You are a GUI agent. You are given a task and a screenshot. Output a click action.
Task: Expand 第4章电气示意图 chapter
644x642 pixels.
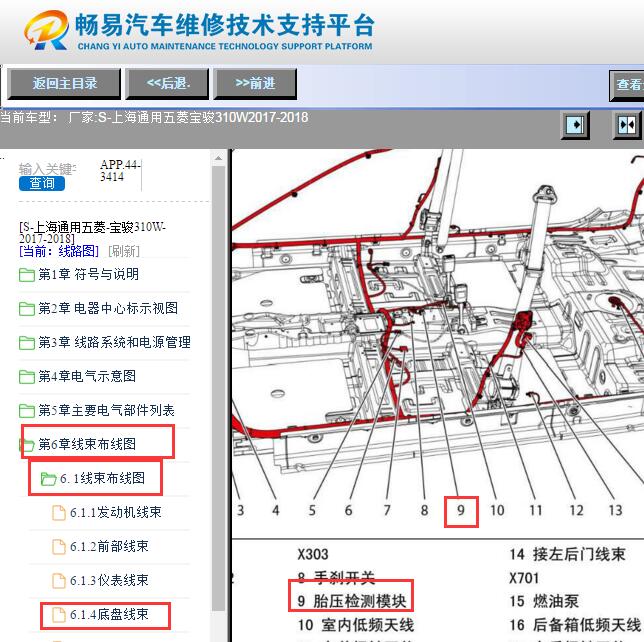tap(87, 376)
